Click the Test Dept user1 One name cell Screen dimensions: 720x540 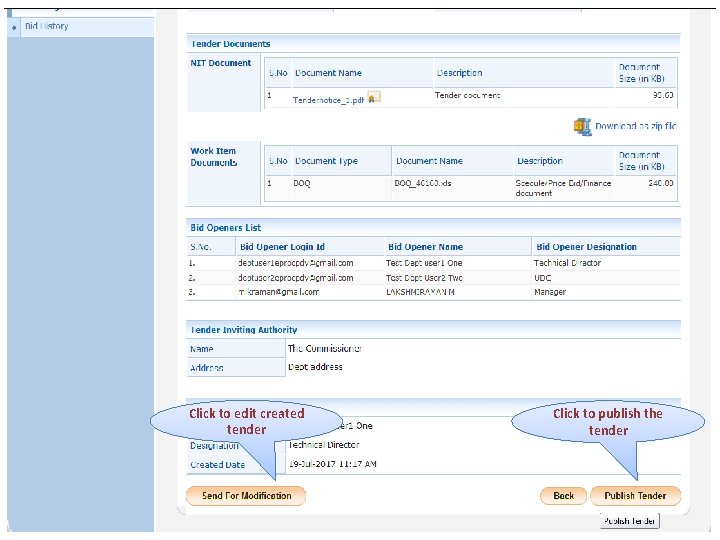[424, 263]
